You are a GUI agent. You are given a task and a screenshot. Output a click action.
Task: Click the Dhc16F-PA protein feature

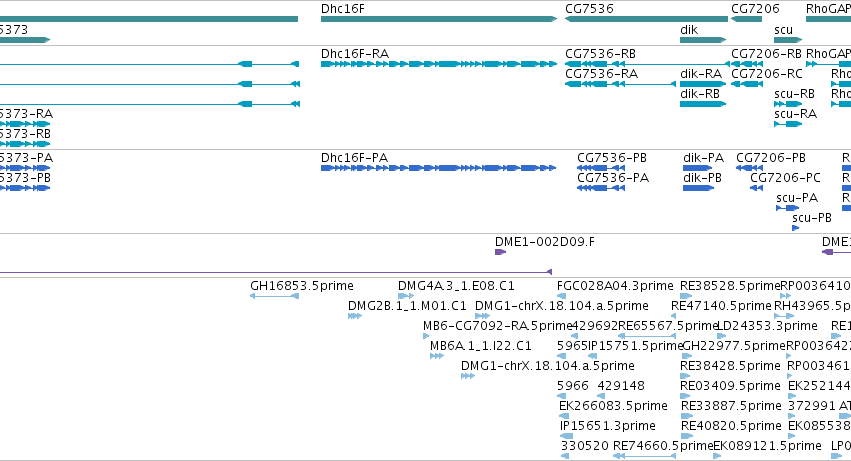tap(439, 168)
